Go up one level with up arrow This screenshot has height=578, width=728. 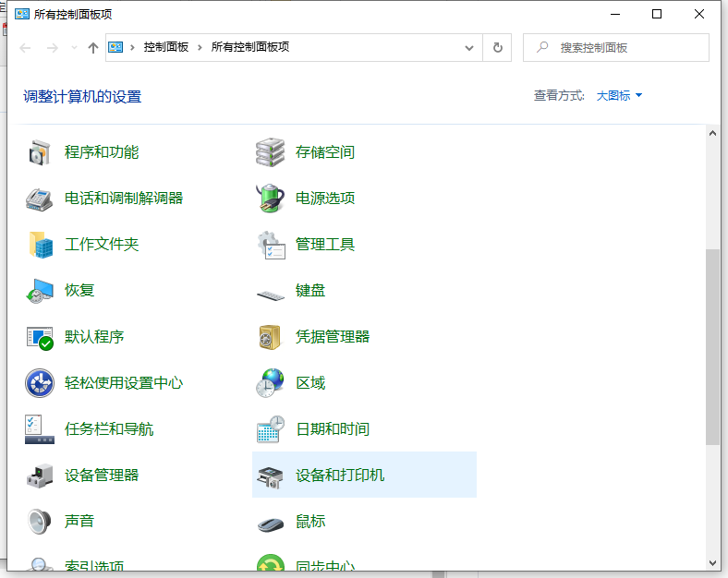point(93,48)
